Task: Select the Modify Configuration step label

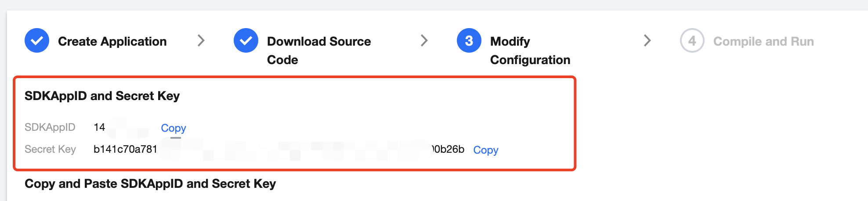Action: [530, 50]
